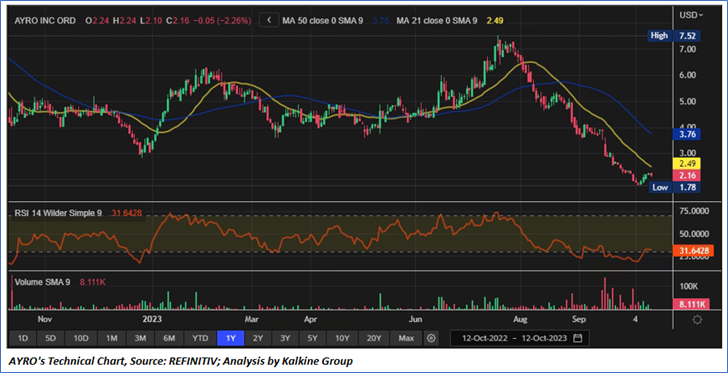728x373 pixels.
Task: Select the MA 50 close 0 SMA 9 legend
Action: 323,20
